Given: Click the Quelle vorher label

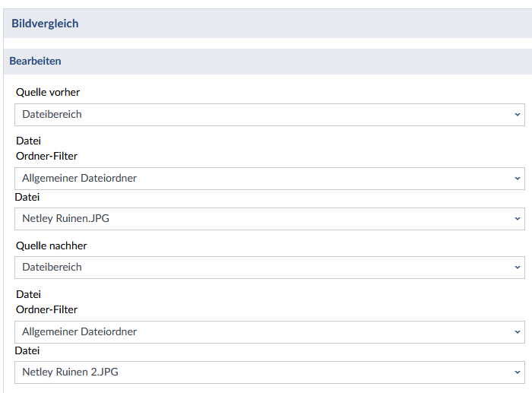Looking at the screenshot, I should pos(48,92).
